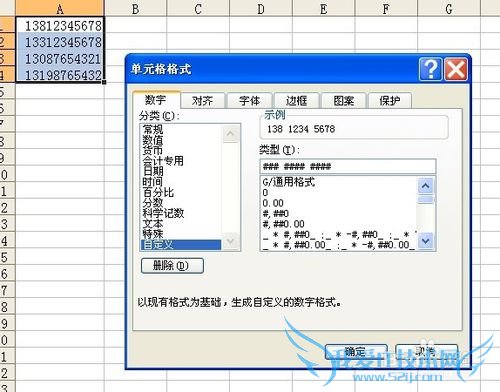Viewport: 500px width, 392px height.
Task: Choose 会计专用 category
Action: [x=181, y=161]
